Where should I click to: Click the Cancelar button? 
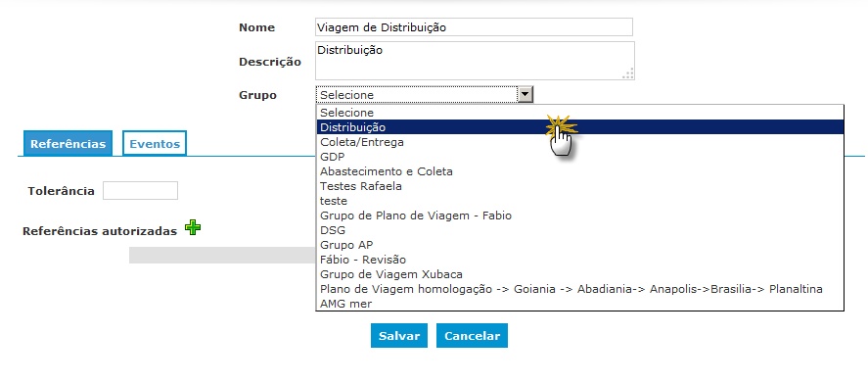tap(472, 336)
